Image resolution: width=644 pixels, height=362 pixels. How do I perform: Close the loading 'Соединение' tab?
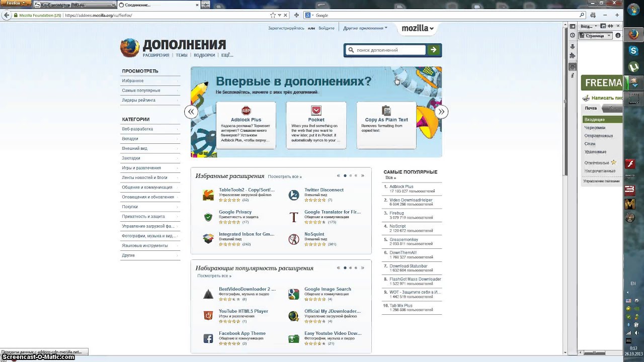197,5
